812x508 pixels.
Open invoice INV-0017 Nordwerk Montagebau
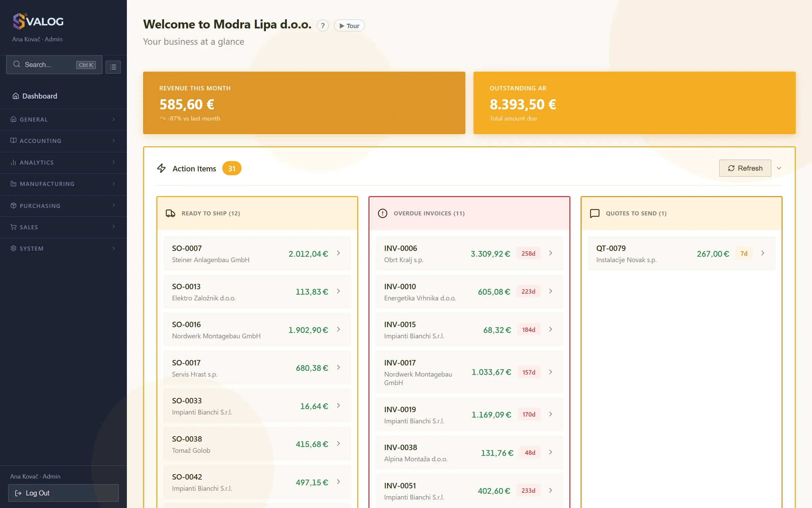point(469,372)
